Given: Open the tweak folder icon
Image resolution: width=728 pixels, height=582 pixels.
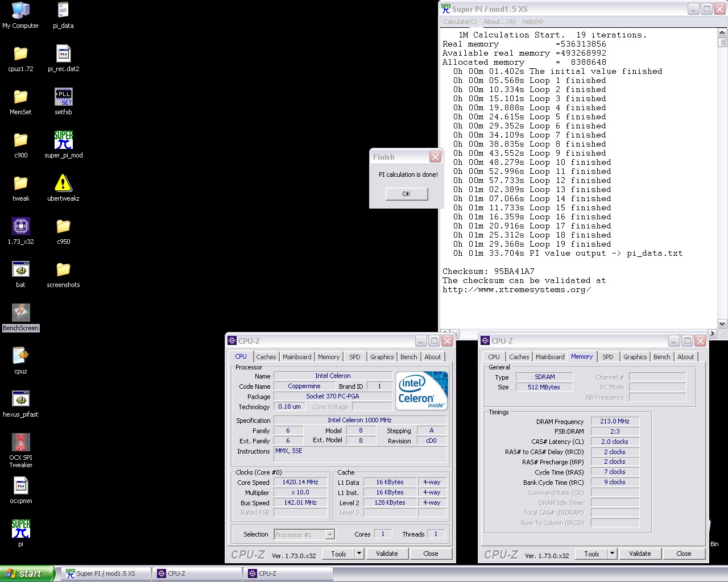Looking at the screenshot, I should pyautogui.click(x=20, y=183).
